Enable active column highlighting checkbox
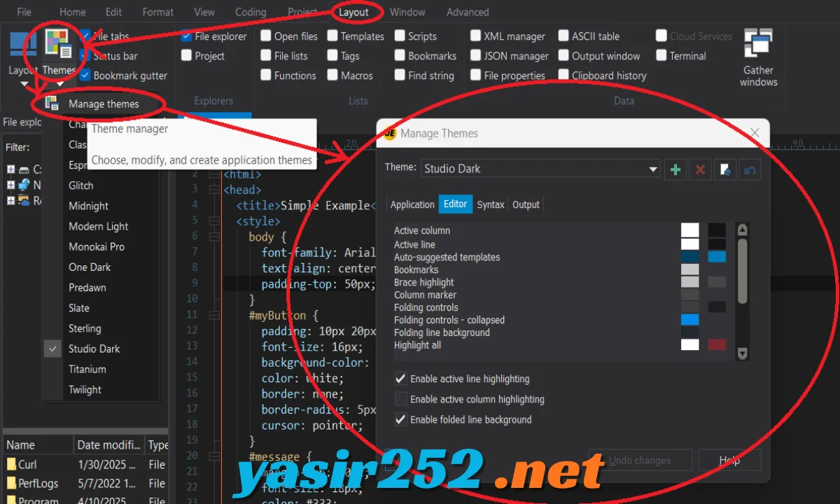Image resolution: width=840 pixels, height=504 pixels. pyautogui.click(x=400, y=399)
